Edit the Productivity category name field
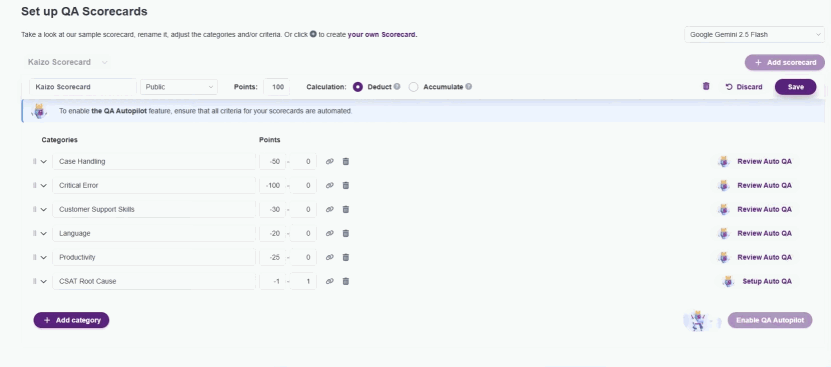Screen dimensions: 831x367 tap(154, 257)
